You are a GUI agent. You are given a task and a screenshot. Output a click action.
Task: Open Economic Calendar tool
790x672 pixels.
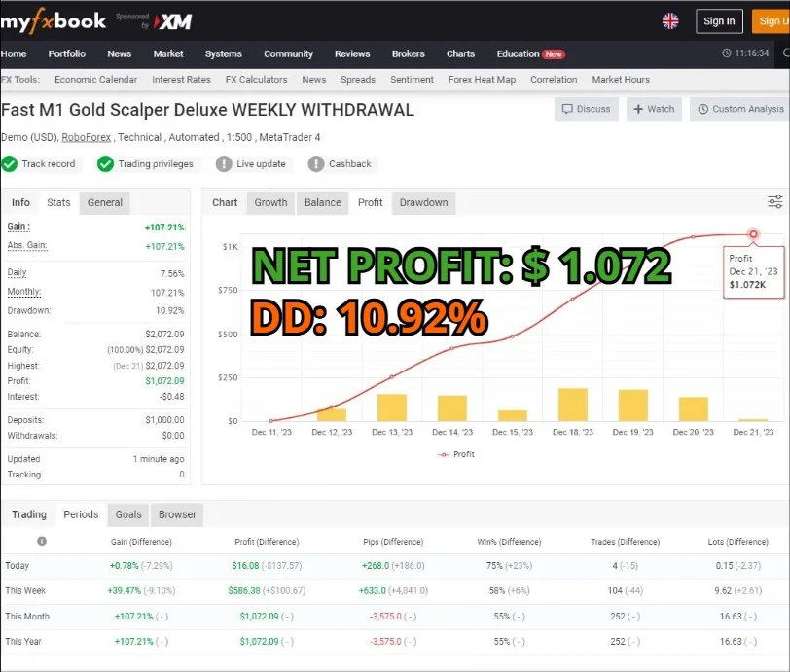[x=95, y=80]
